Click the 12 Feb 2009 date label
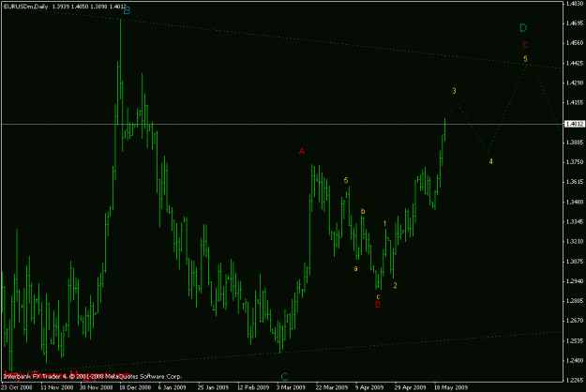Screen dimensions: 586x392 253,387
